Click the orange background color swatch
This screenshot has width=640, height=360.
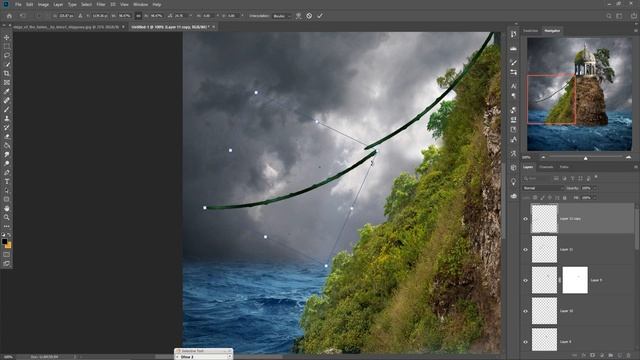8,245
